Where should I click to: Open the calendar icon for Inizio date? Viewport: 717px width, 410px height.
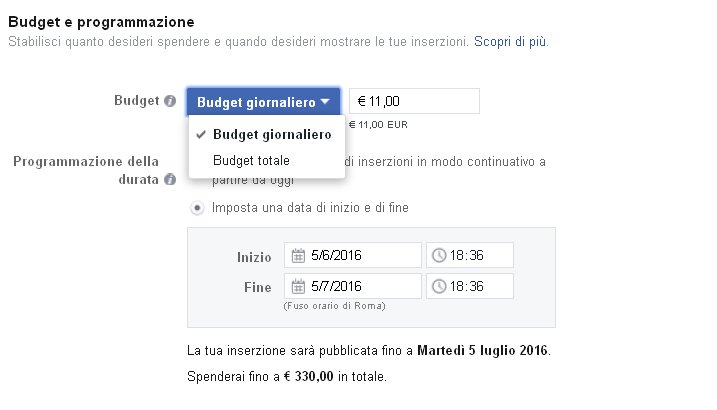click(298, 256)
